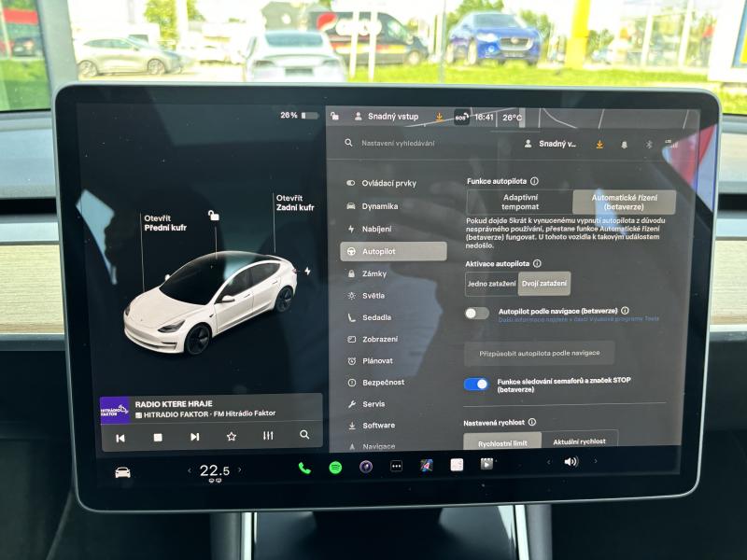This screenshot has width=747, height=560.
Task: Show info for Funkce autopilota
Action: (x=534, y=181)
